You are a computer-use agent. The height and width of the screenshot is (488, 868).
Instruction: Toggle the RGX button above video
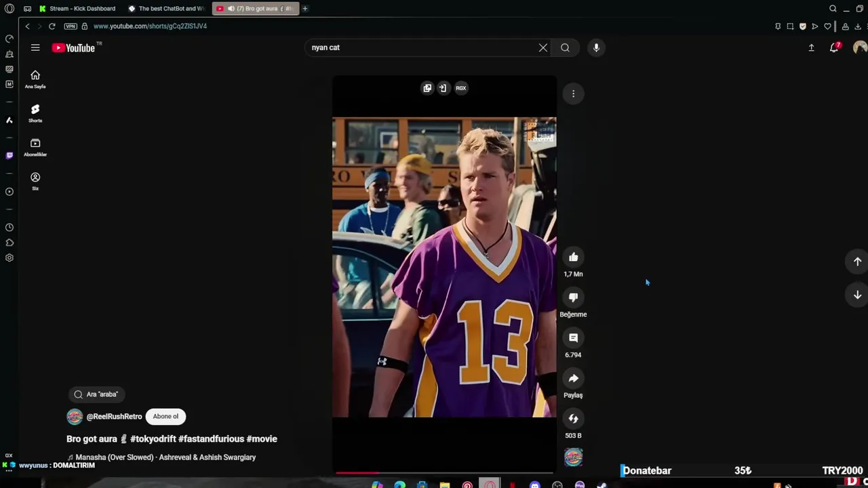tap(461, 88)
